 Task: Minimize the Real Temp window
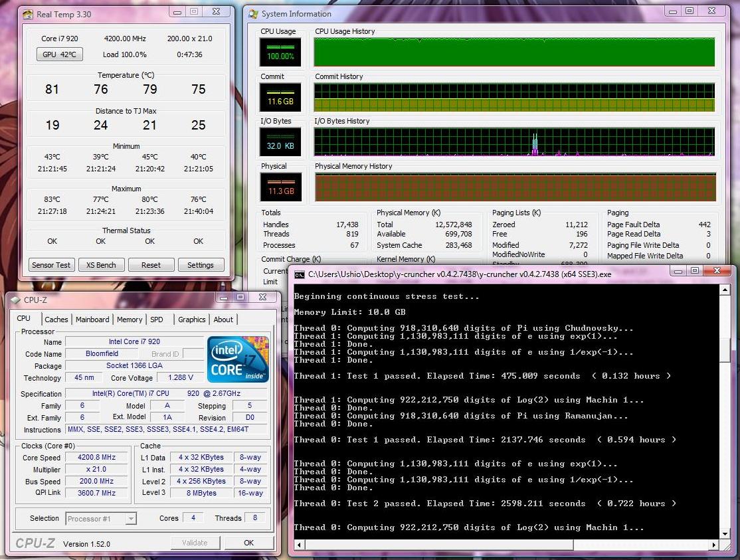coord(177,12)
